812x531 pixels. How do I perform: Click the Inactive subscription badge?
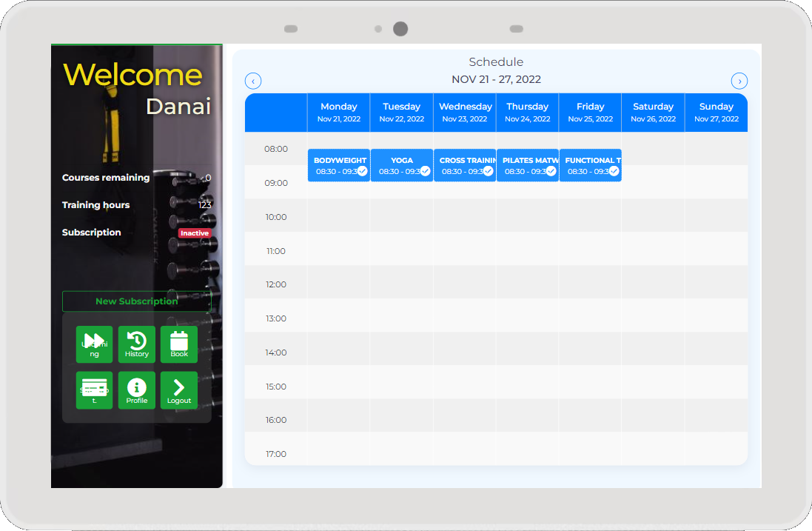[x=195, y=233]
